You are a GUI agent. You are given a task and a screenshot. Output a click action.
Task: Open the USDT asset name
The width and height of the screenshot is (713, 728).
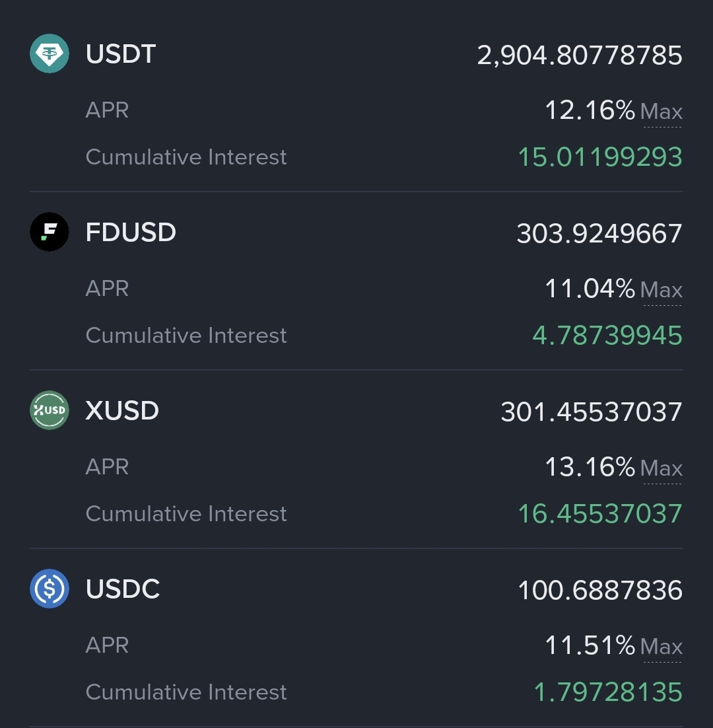(x=121, y=54)
